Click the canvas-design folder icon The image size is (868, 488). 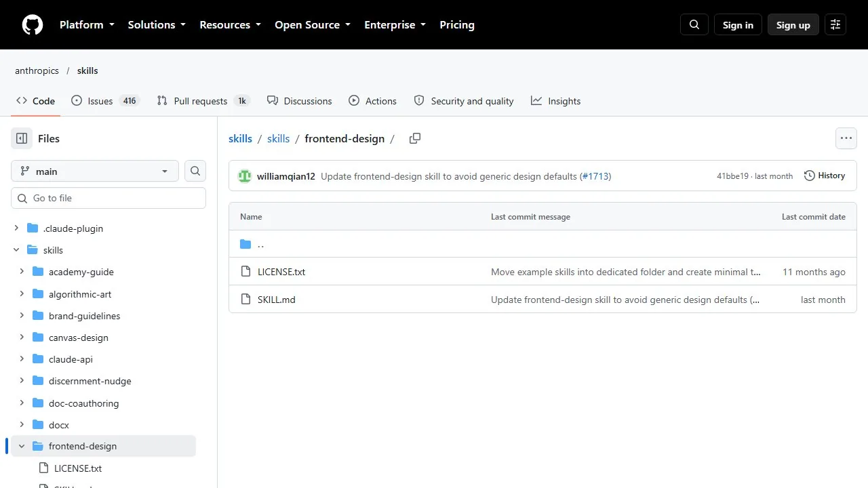(38, 338)
